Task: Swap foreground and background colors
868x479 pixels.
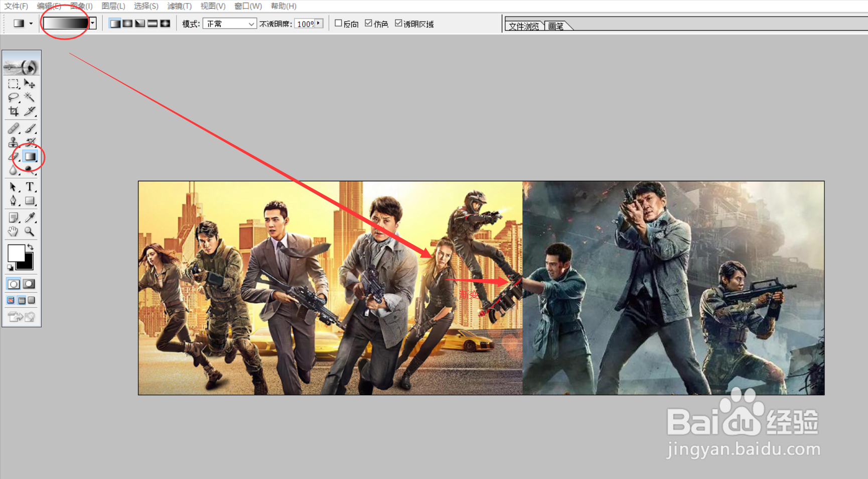Action: pos(30,247)
